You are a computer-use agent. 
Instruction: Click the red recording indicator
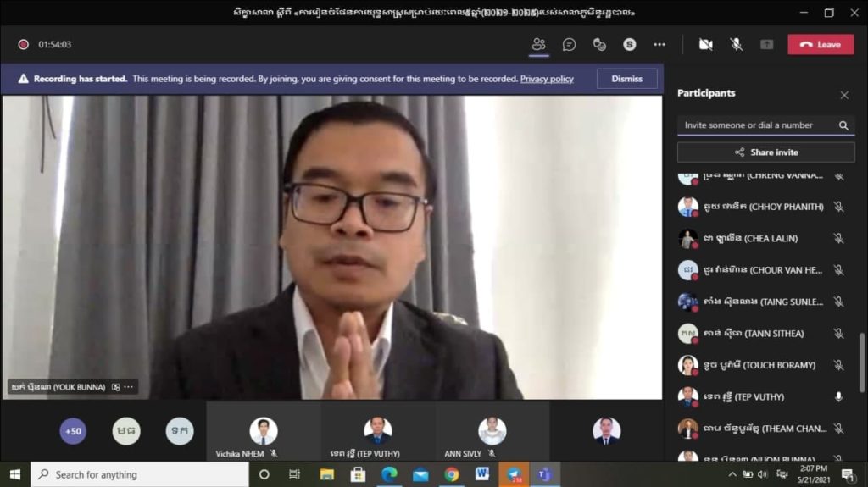pyautogui.click(x=23, y=44)
